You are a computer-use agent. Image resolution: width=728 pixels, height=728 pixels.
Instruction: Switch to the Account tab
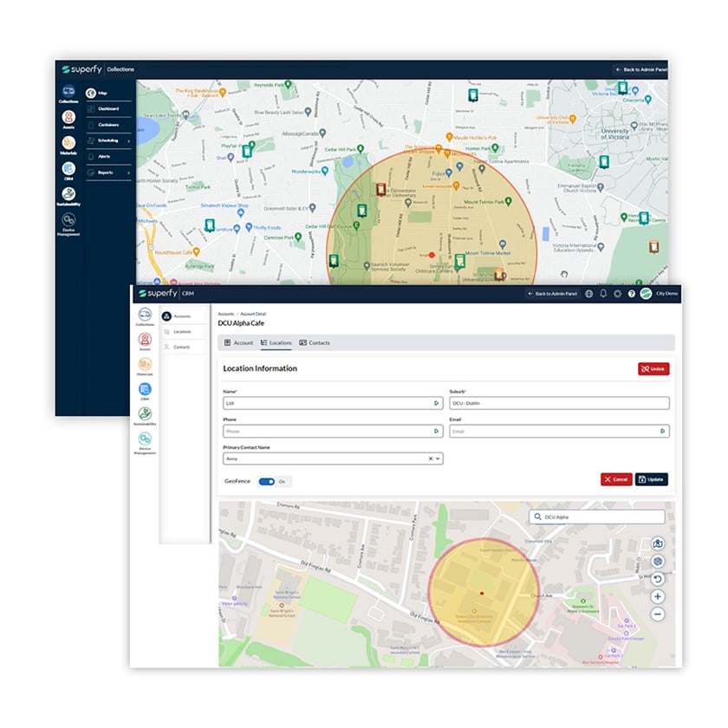[238, 343]
